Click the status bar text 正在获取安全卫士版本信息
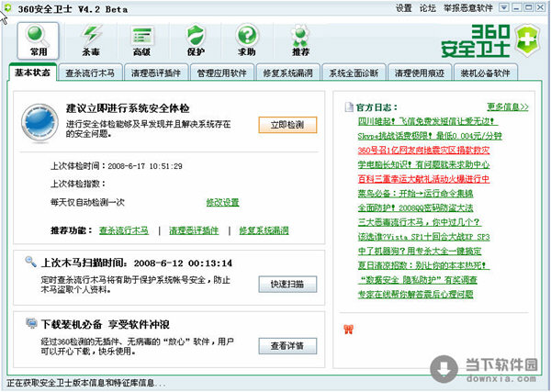The height and width of the screenshot is (392, 551). click(85, 383)
